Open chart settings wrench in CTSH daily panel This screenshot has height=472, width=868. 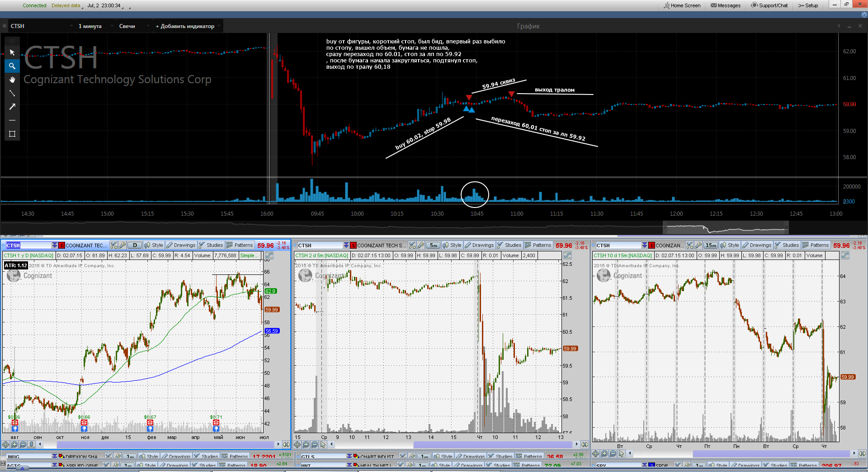pyautogui.click(x=122, y=245)
